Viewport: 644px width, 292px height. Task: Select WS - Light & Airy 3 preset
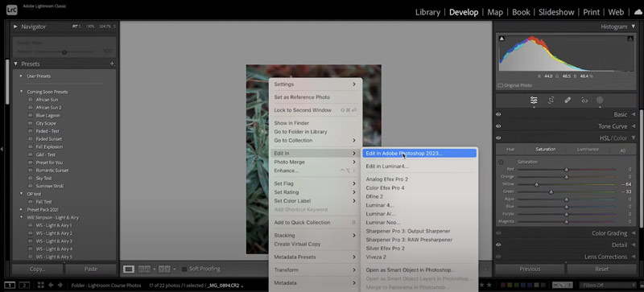(54, 241)
